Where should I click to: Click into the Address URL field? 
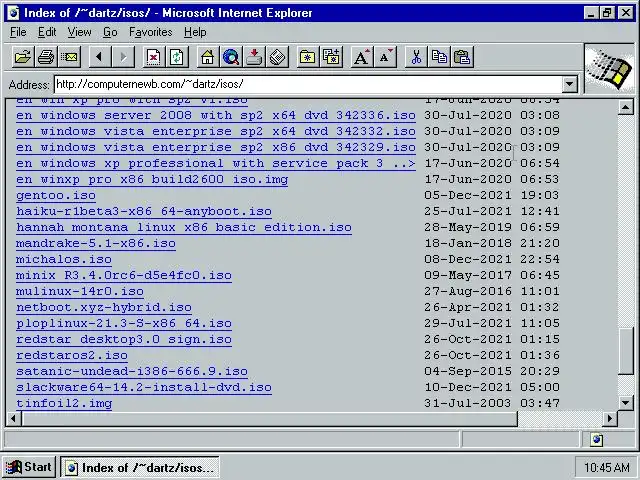tap(308, 84)
